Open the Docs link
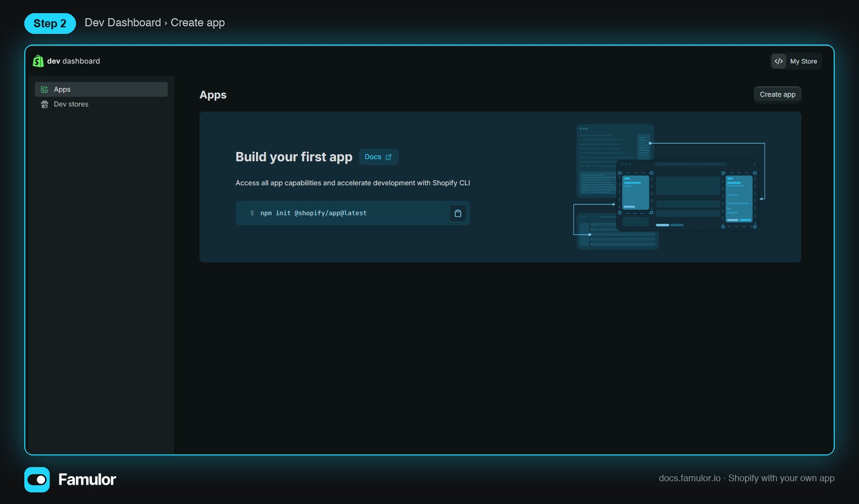 (378, 157)
